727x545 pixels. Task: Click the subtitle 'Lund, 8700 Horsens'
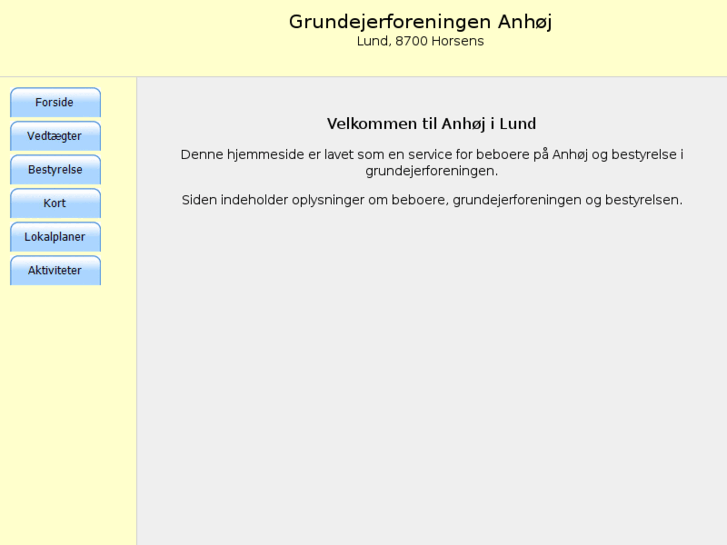point(420,41)
